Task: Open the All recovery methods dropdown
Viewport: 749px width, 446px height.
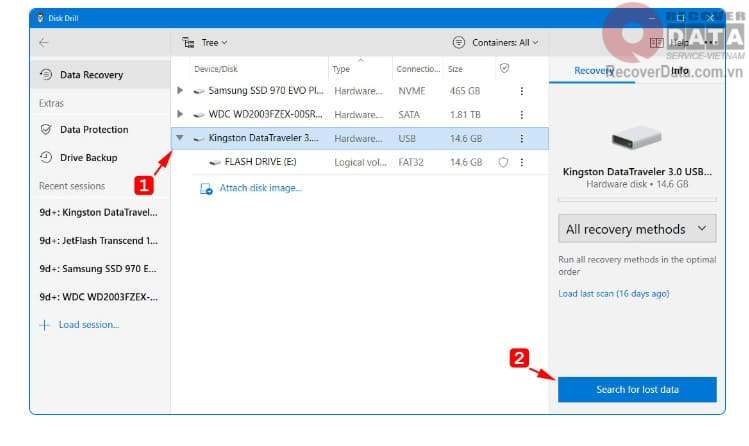Action: [637, 229]
